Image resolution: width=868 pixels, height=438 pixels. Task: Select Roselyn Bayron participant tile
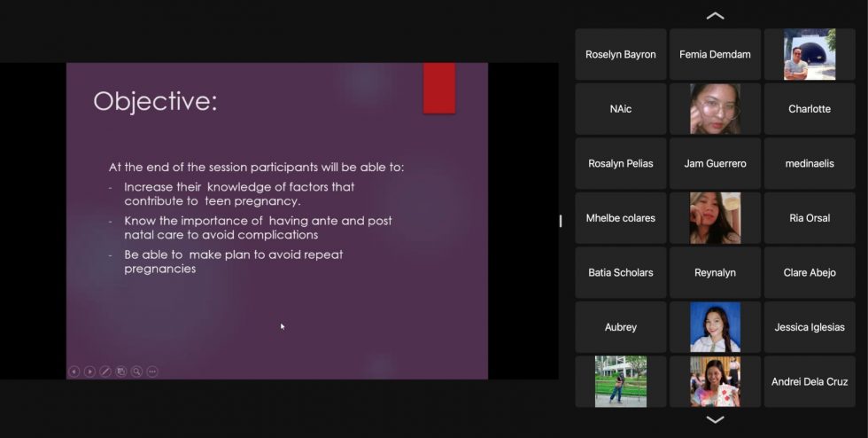click(621, 54)
